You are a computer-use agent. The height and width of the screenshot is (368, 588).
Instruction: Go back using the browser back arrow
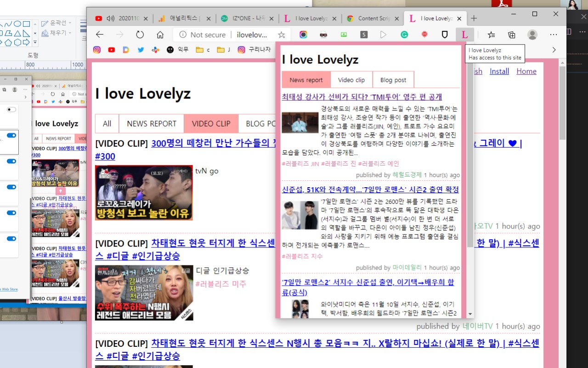(x=99, y=34)
